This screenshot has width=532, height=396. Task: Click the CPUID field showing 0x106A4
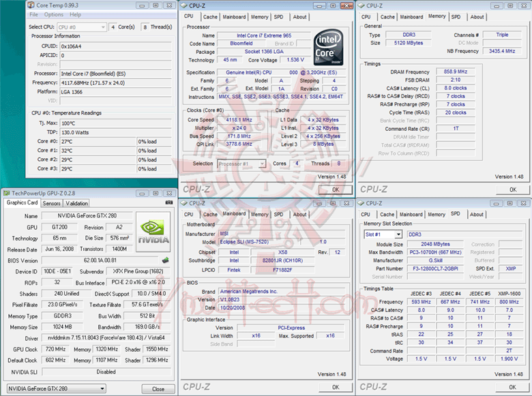coord(116,46)
